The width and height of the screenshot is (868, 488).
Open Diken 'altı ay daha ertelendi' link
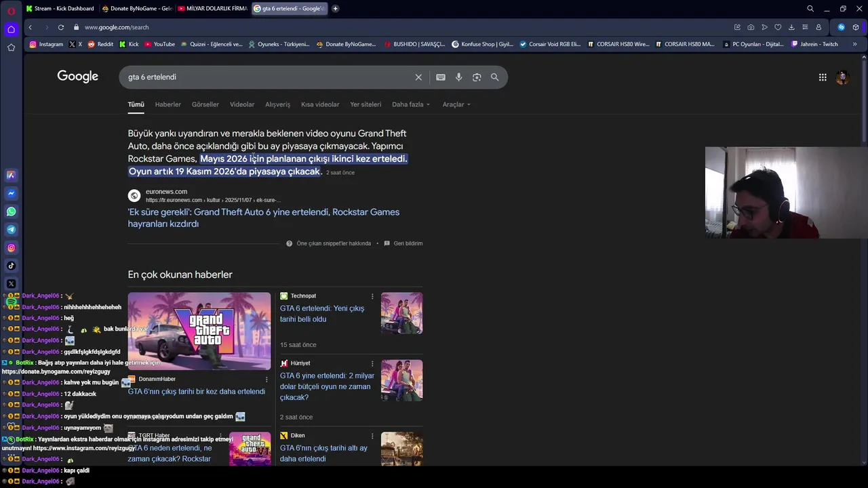click(323, 453)
